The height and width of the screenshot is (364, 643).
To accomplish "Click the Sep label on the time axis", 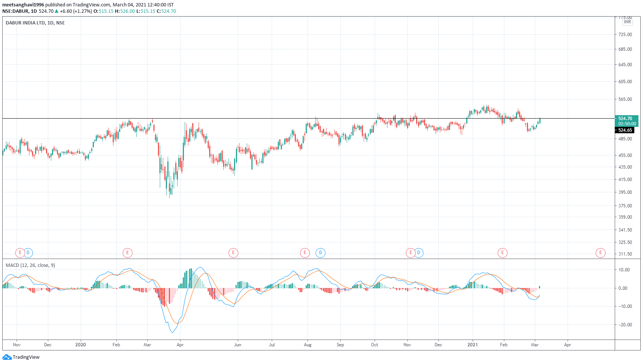I will [340, 345].
